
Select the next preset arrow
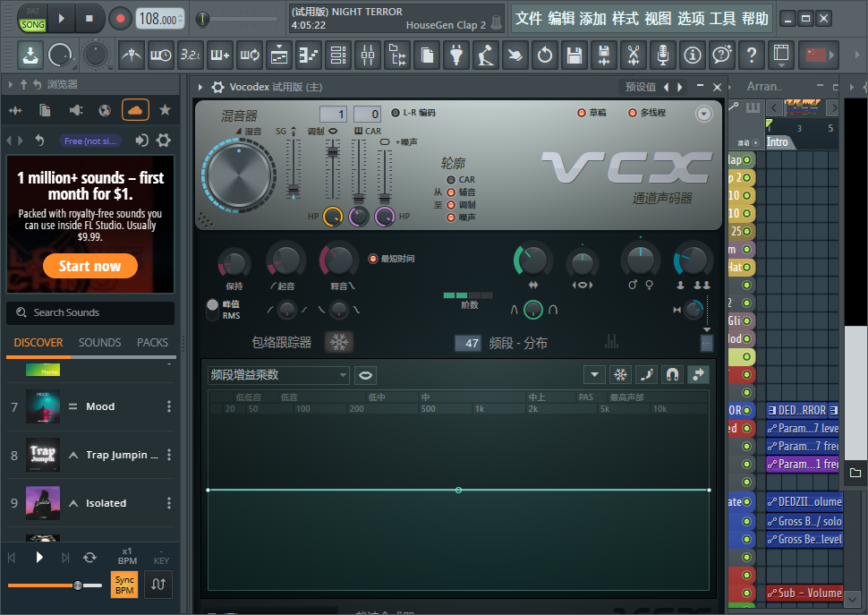(680, 87)
